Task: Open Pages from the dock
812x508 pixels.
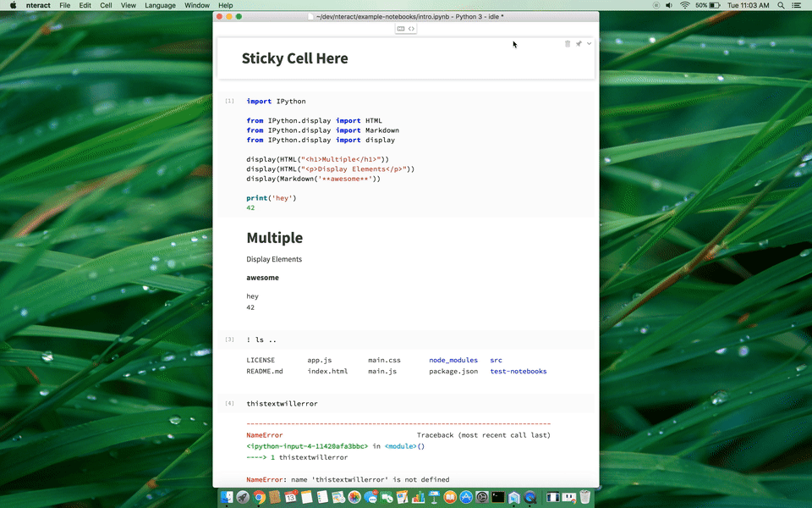Action: click(x=403, y=497)
